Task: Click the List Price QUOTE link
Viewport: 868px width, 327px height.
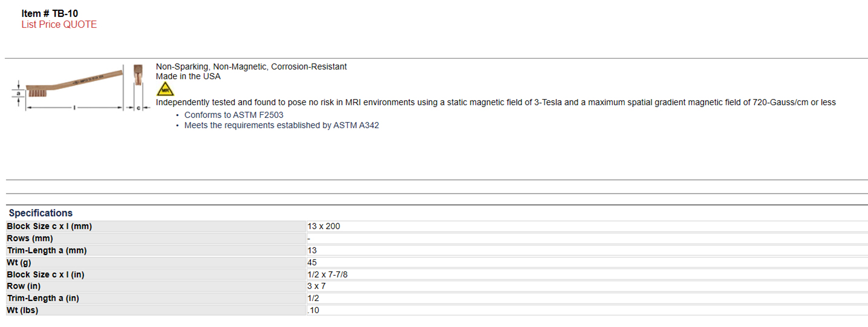Action: pos(59,25)
